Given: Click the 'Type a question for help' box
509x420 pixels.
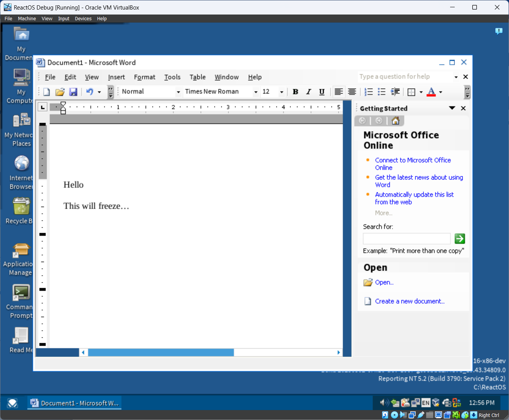Looking at the screenshot, I should click(x=405, y=76).
